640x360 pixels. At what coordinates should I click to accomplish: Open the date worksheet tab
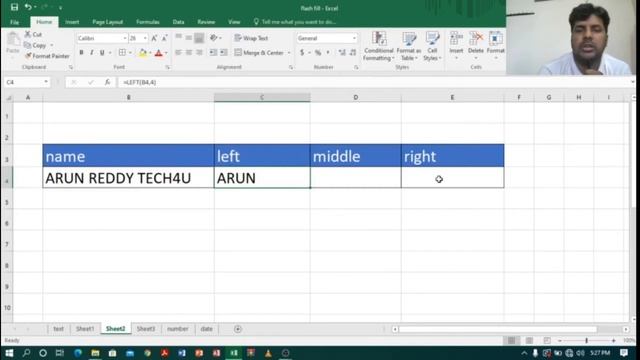(x=207, y=329)
